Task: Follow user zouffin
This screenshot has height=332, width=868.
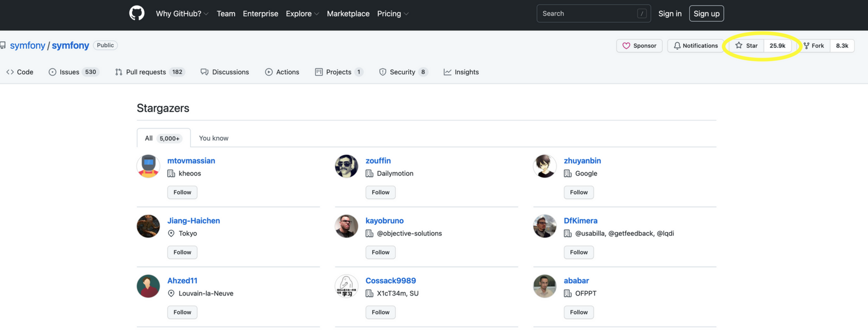Action: [x=381, y=192]
